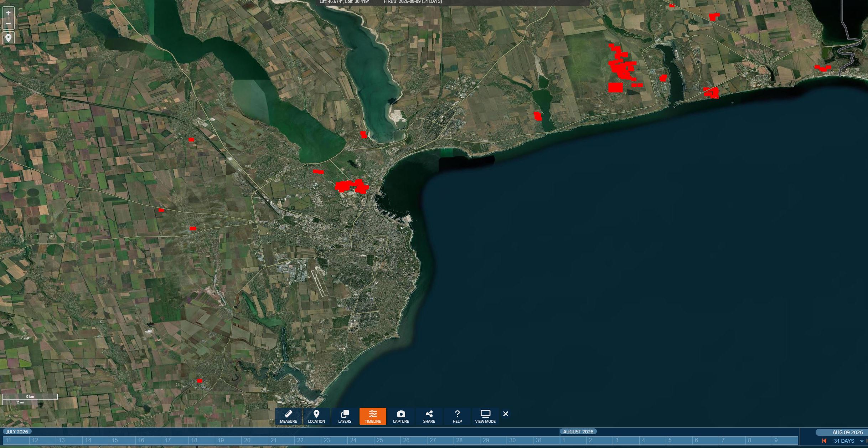The image size is (868, 448).
Task: Activate the Measure ruler tool
Action: pyautogui.click(x=288, y=416)
